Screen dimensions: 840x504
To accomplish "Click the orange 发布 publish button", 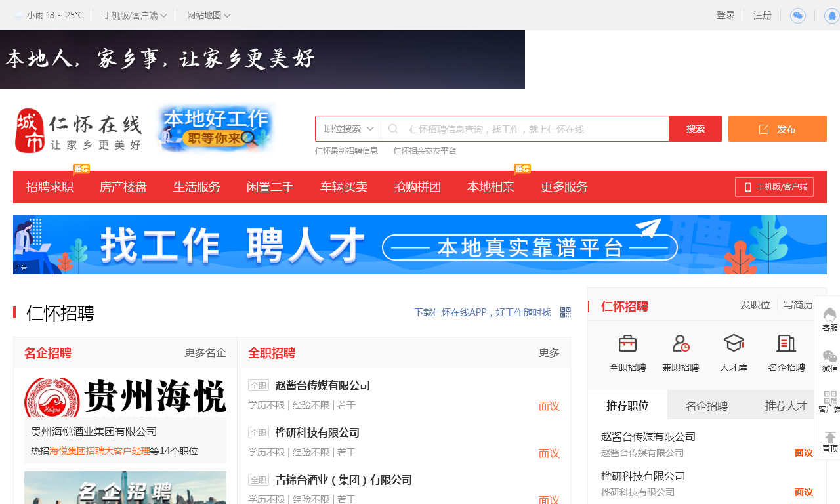I will pyautogui.click(x=777, y=129).
